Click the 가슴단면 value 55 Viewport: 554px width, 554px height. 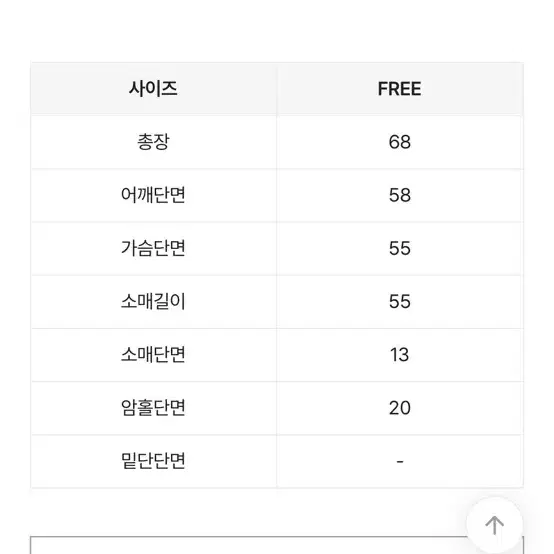coord(400,248)
